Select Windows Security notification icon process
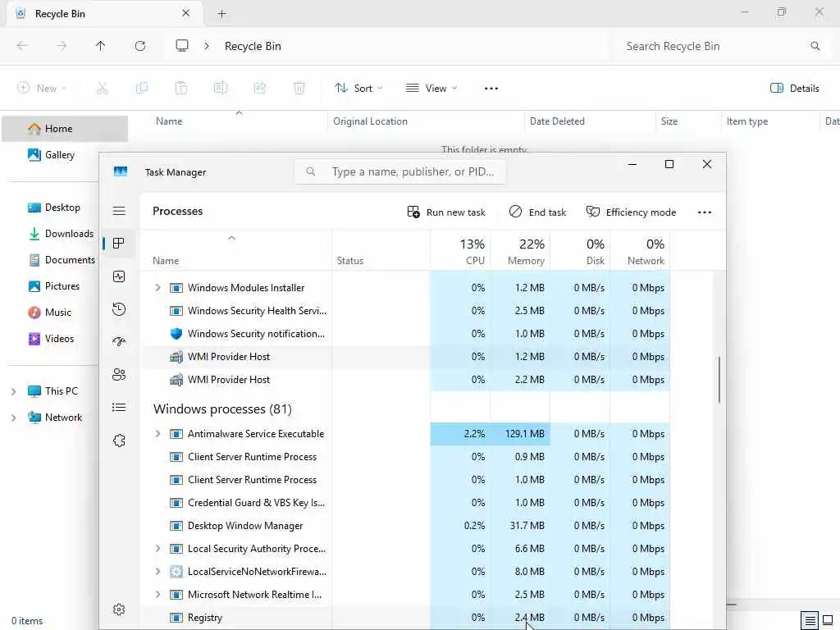 [x=405, y=334]
